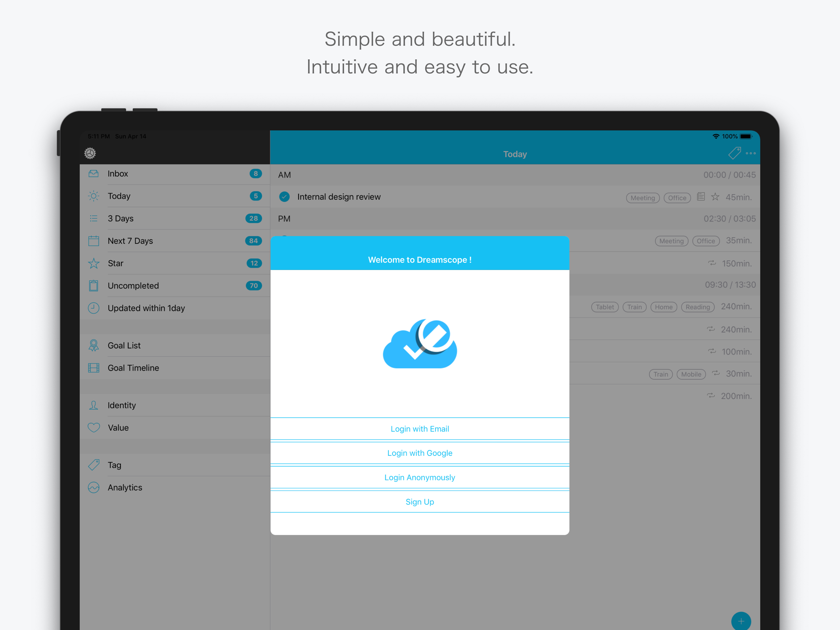Click the Uncompleted clipboard icon
Screen dimensions: 840x630
[x=93, y=286]
